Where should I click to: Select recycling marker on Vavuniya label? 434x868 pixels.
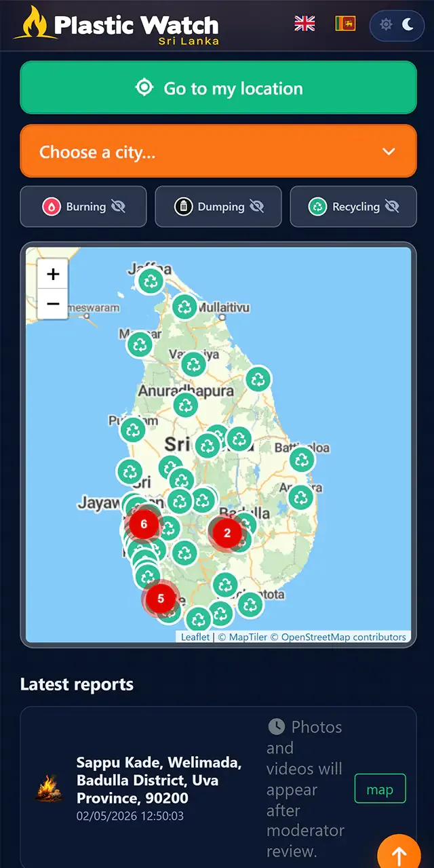[x=193, y=365]
